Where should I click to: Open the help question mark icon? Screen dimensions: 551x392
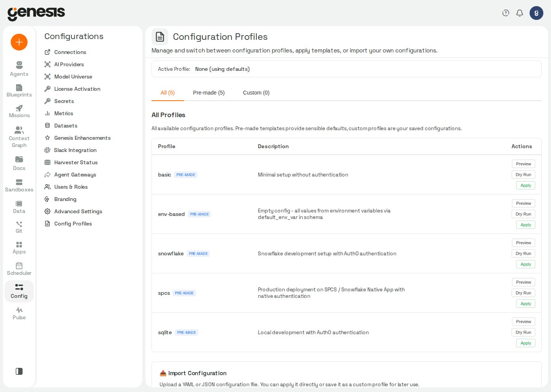pyautogui.click(x=506, y=13)
